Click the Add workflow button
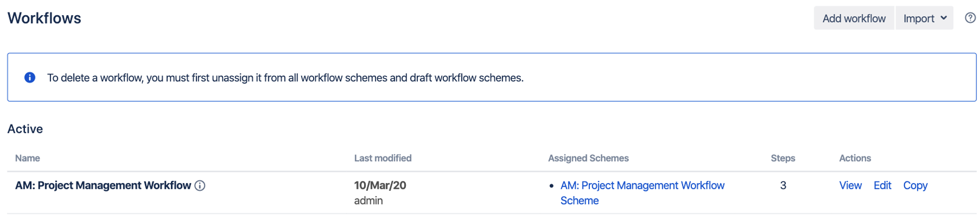The width and height of the screenshot is (980, 219). (853, 18)
